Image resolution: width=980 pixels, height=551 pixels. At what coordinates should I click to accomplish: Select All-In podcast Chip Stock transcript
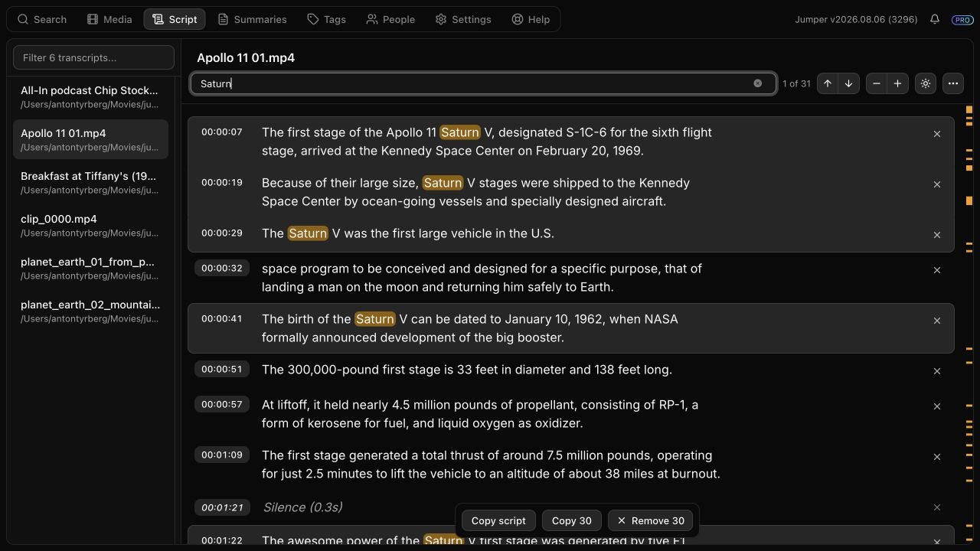pos(90,96)
